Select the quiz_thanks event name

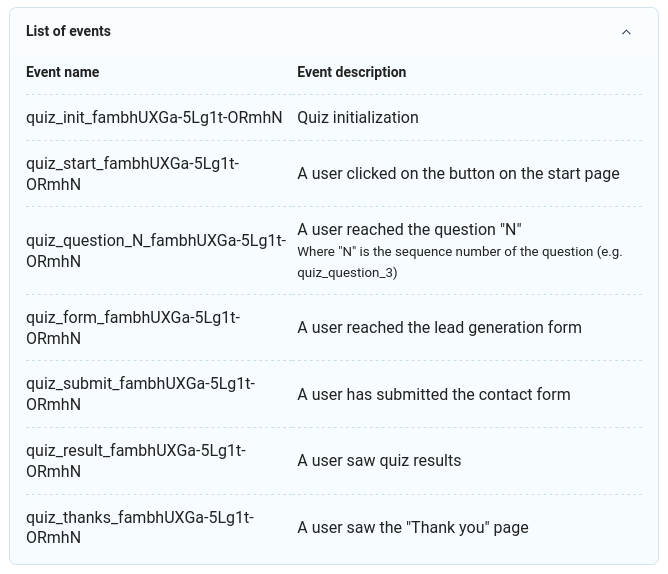click(x=140, y=527)
